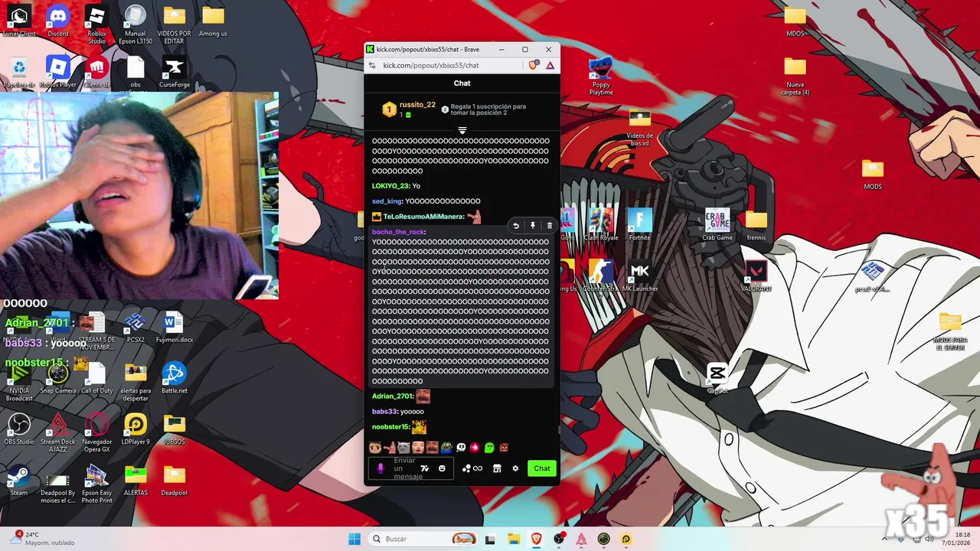Open 'Nueva carpeta (4)' folder

795,77
